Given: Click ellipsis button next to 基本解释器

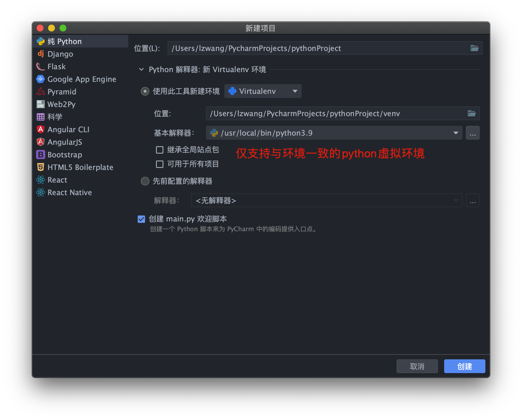Looking at the screenshot, I should click(472, 133).
